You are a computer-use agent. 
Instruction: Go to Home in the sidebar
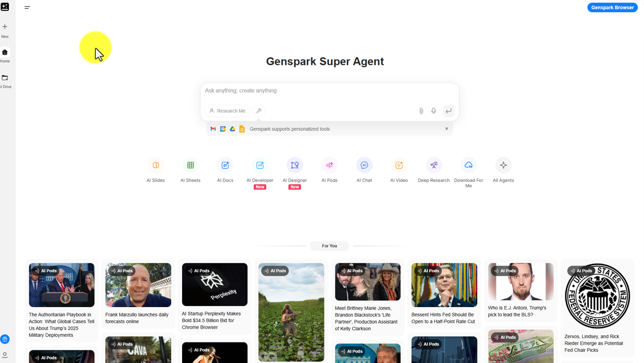pyautogui.click(x=5, y=56)
